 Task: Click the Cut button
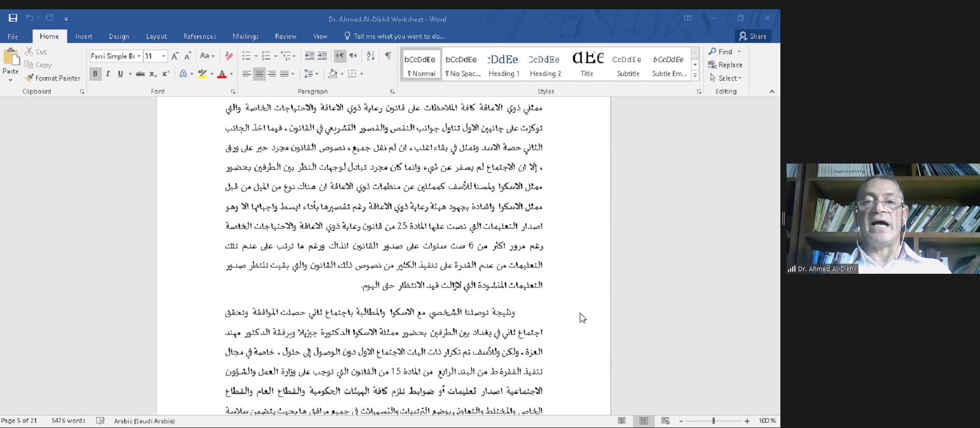click(x=36, y=51)
